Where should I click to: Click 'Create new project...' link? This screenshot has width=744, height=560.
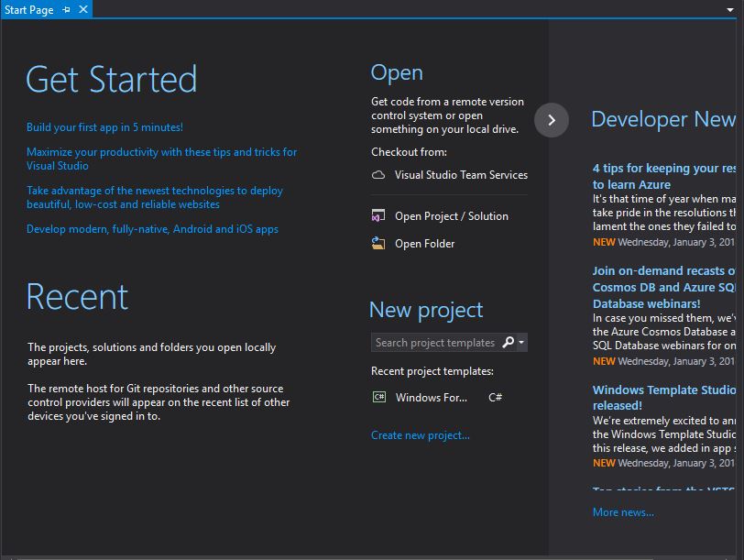tap(420, 435)
